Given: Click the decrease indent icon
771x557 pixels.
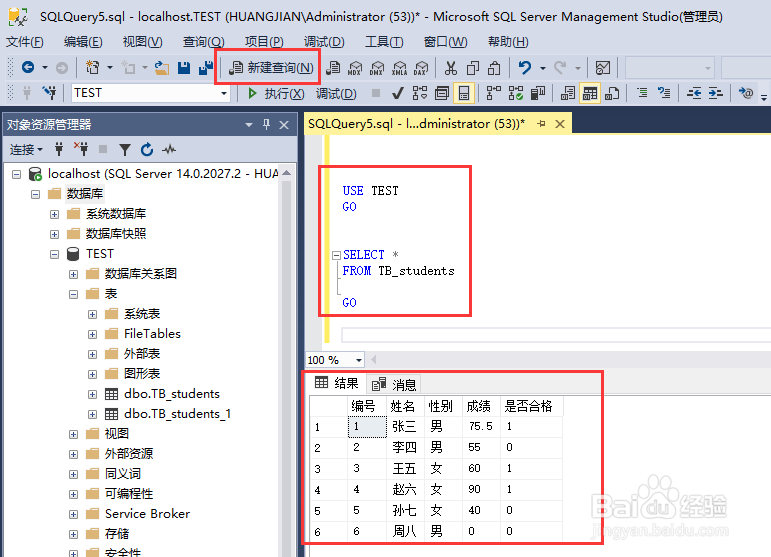Looking at the screenshot, I should [x=694, y=92].
